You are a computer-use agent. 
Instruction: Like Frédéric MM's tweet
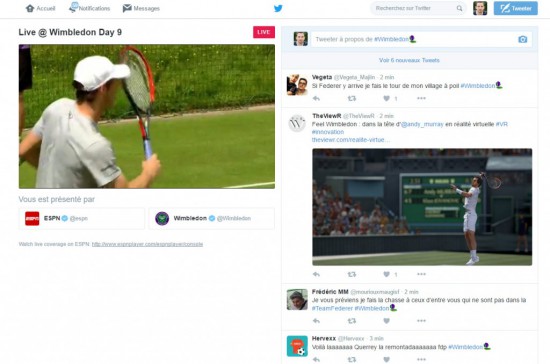click(x=386, y=321)
